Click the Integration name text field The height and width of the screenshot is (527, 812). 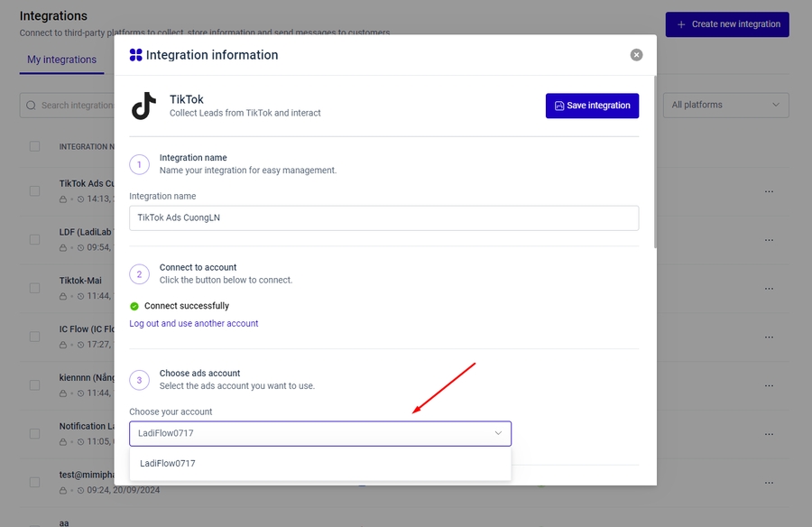(383, 217)
